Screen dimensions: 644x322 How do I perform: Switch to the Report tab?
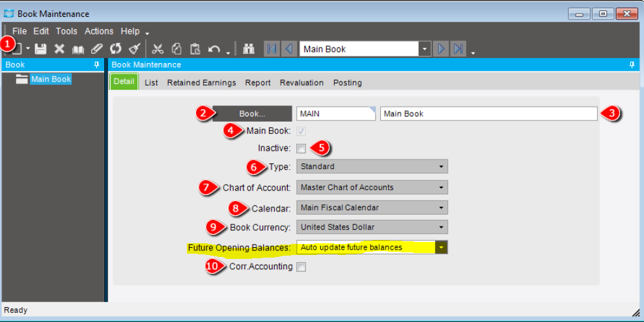coord(258,83)
